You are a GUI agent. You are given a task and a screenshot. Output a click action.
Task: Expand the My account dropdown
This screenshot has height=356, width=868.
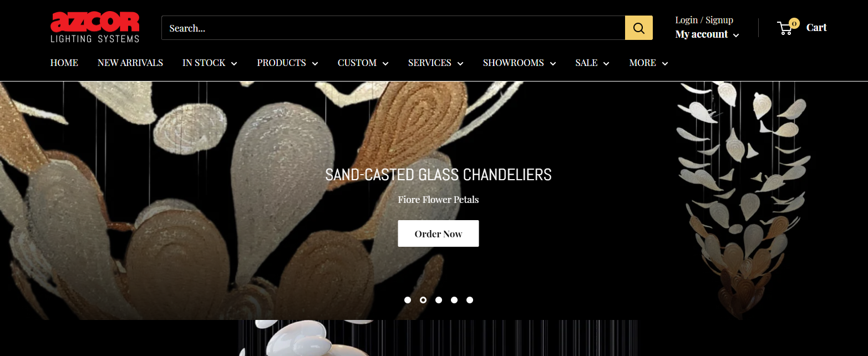click(x=707, y=34)
